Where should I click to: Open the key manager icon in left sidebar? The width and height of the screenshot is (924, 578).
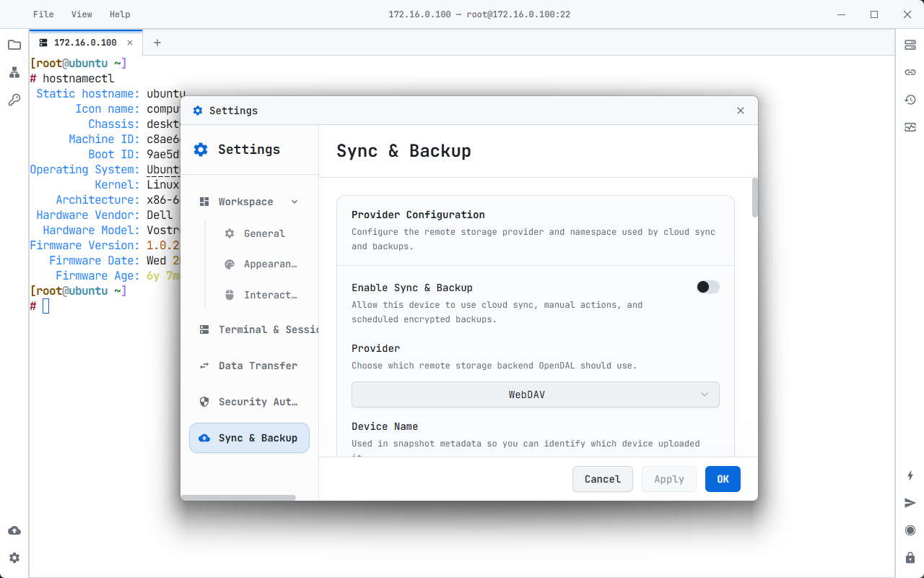click(14, 100)
